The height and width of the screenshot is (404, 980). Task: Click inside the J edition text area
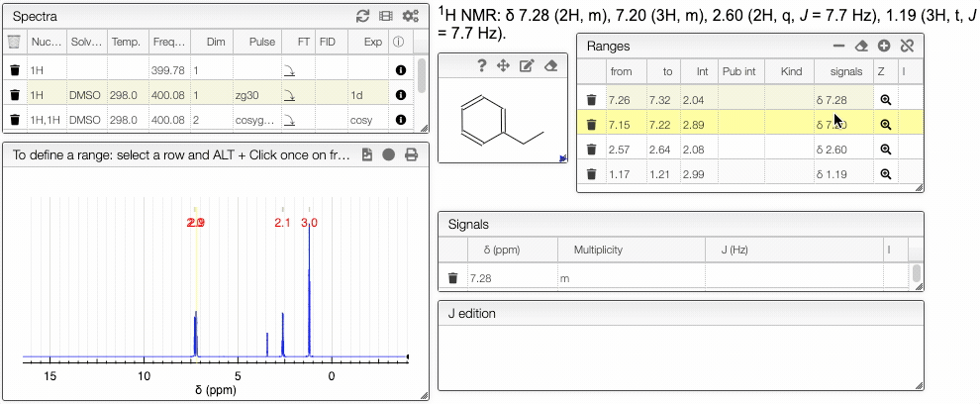681,357
